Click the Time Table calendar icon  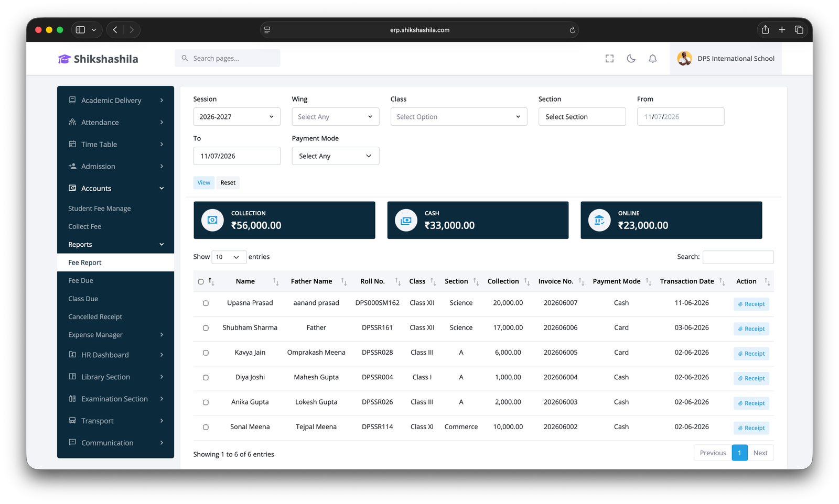pos(72,144)
